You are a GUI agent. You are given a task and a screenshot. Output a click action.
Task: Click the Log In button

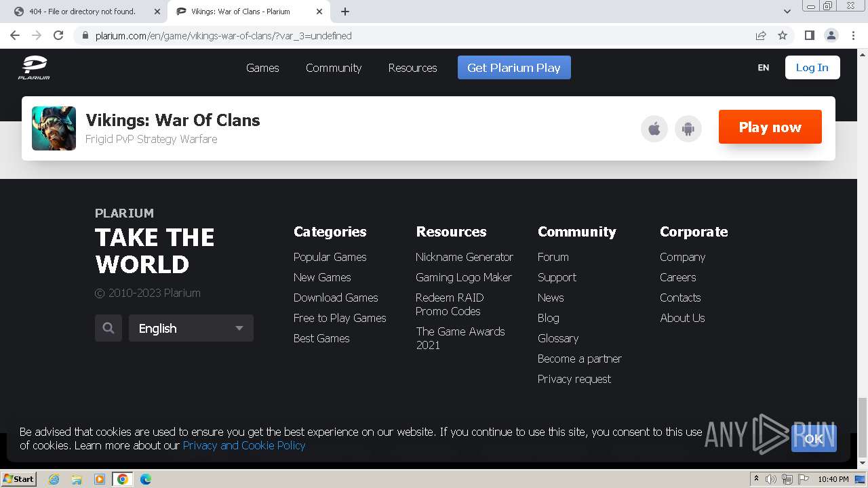click(x=812, y=68)
